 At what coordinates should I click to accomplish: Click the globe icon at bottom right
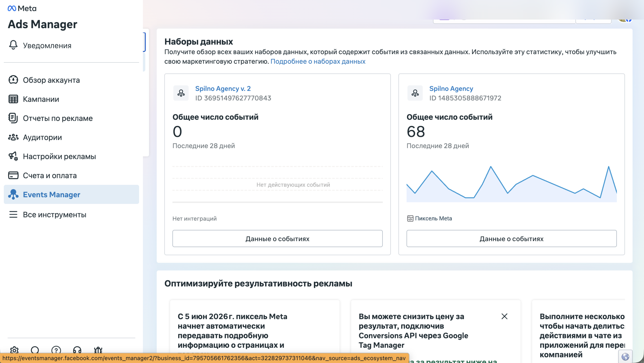click(625, 356)
